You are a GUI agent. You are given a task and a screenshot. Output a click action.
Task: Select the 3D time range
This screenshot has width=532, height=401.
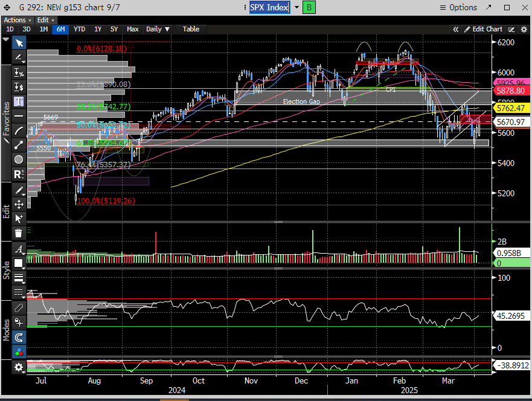click(27, 29)
